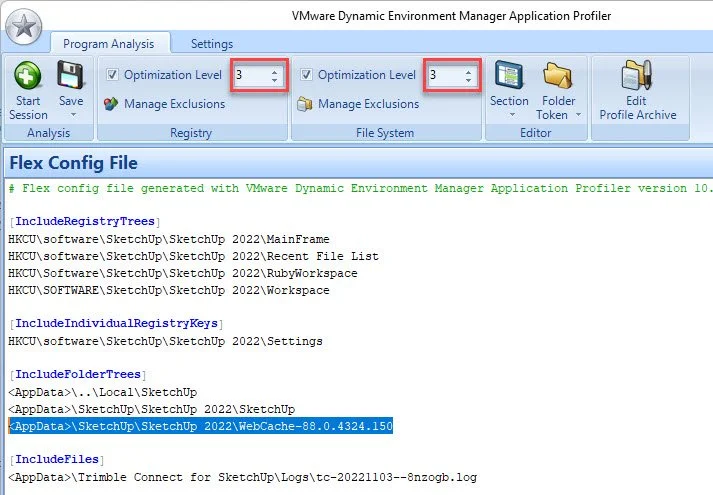
Task: Click File System Manage Exclusions folder icon
Action: pos(304,104)
